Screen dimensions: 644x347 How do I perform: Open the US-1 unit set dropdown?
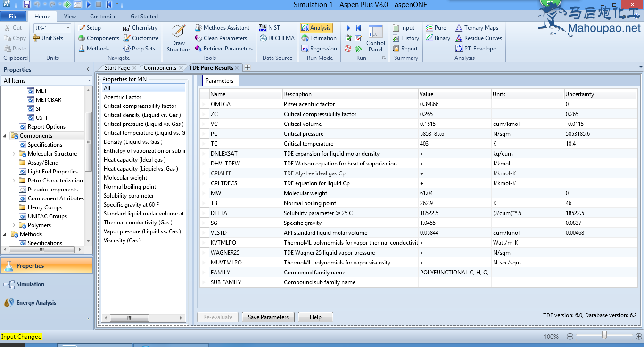68,28
